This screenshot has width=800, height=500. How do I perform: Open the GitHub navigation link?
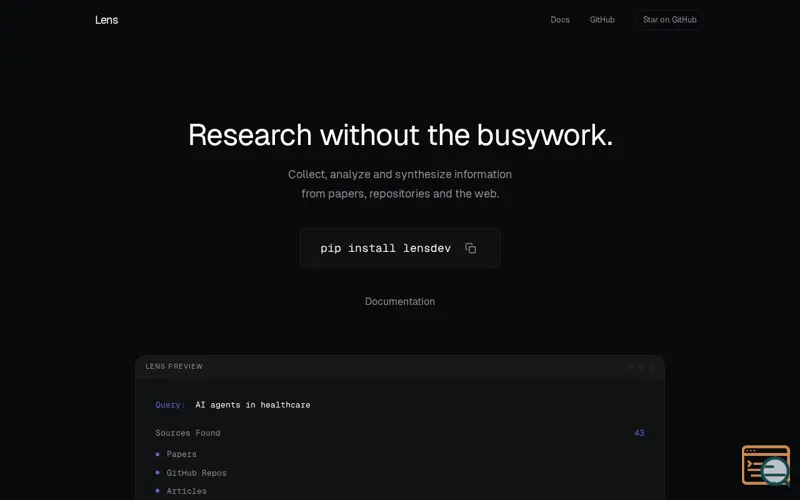click(602, 20)
